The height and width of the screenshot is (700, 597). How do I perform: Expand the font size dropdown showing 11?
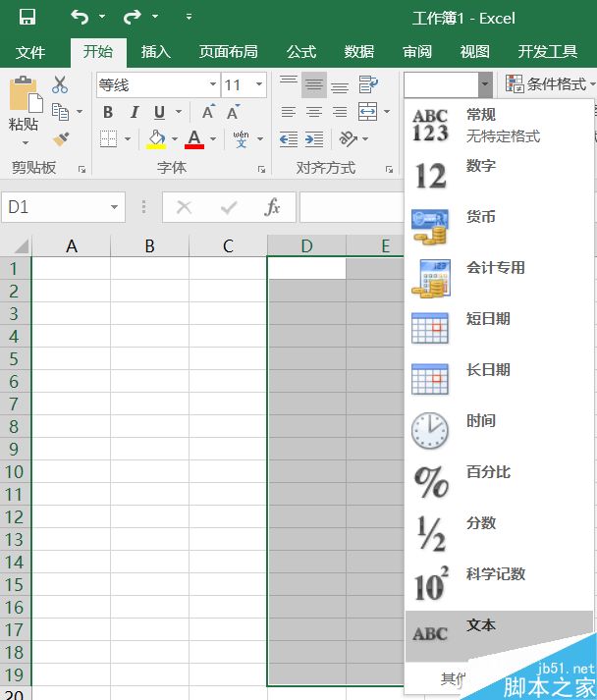pos(259,84)
